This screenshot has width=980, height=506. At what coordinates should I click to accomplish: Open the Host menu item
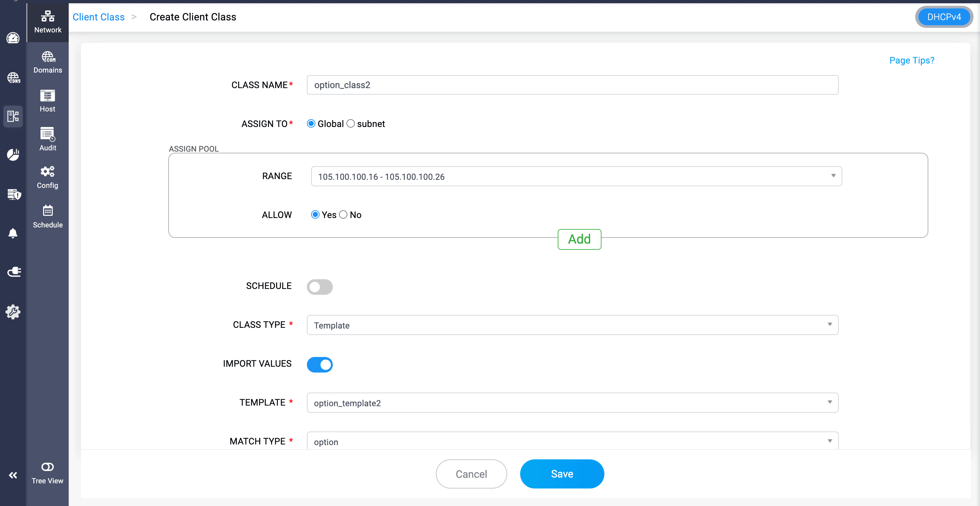coord(48,101)
